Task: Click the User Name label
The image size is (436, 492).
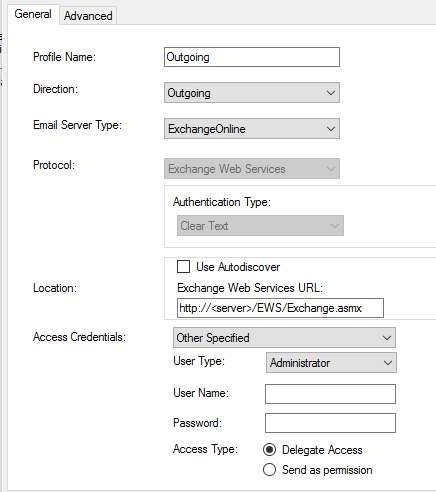Action: (201, 393)
